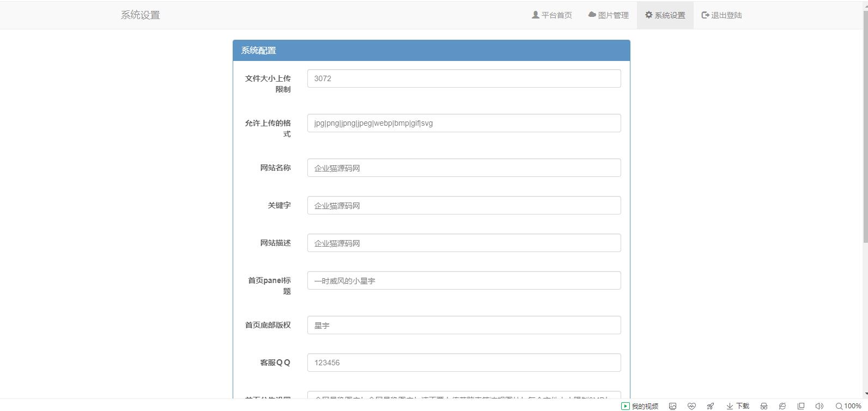Viewport: 868px width, 411px height.
Task: Click the 文件大小上传限制 input field
Action: (x=464, y=78)
